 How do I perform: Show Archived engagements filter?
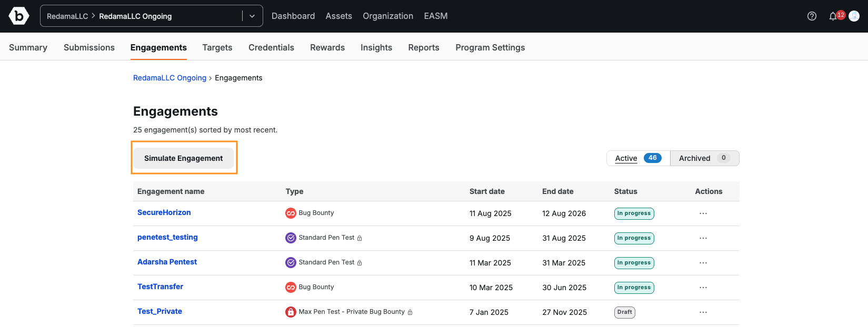point(704,158)
